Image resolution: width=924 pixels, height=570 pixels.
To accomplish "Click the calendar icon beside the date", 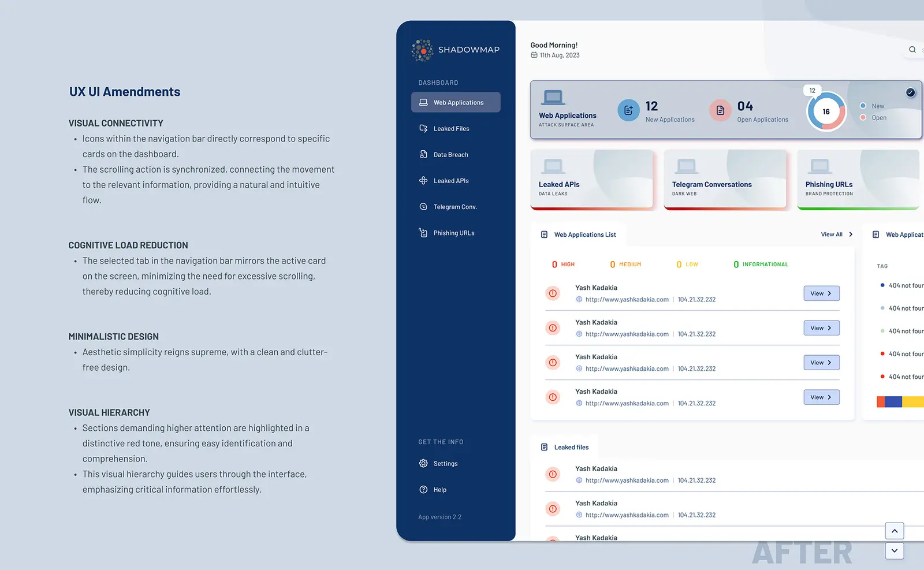I will coord(534,55).
